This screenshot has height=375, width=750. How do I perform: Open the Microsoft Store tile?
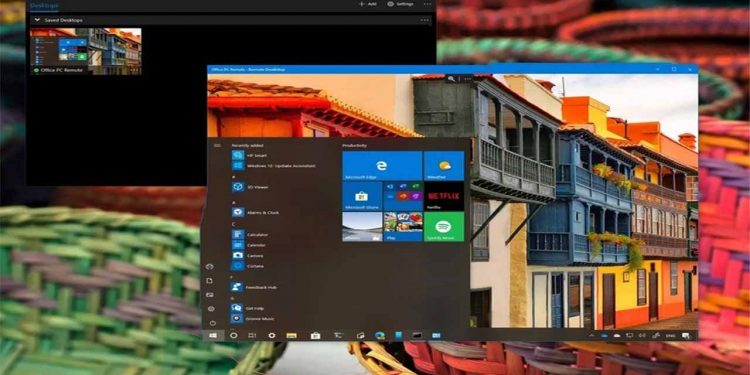tap(362, 196)
